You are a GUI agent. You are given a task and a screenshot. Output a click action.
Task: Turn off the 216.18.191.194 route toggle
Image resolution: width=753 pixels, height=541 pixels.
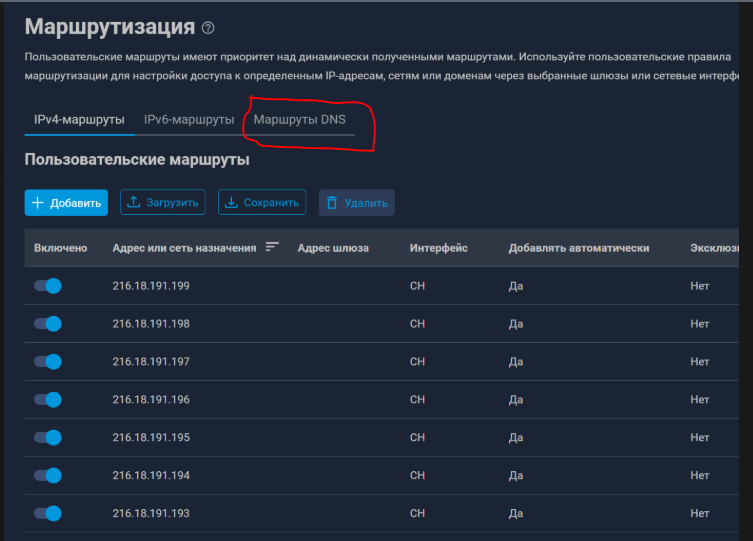[48, 476]
